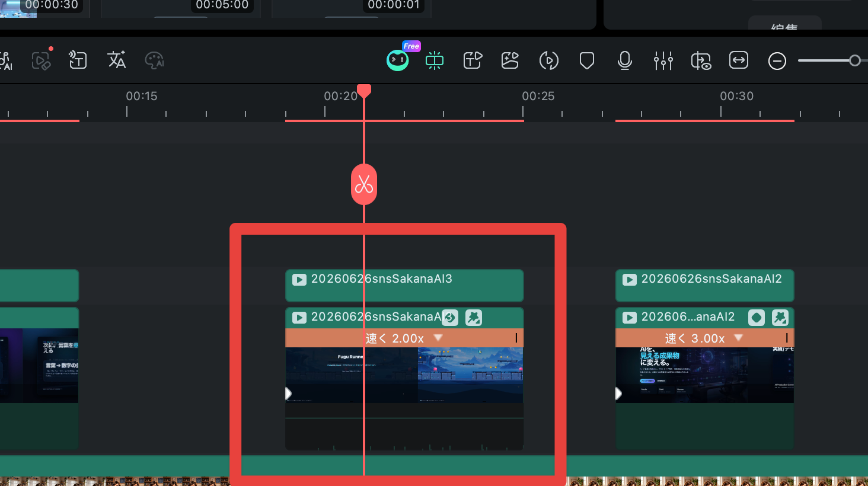This screenshot has width=868, height=486.
Task: Click the red playhead marker on the ruler
Action: [x=364, y=91]
